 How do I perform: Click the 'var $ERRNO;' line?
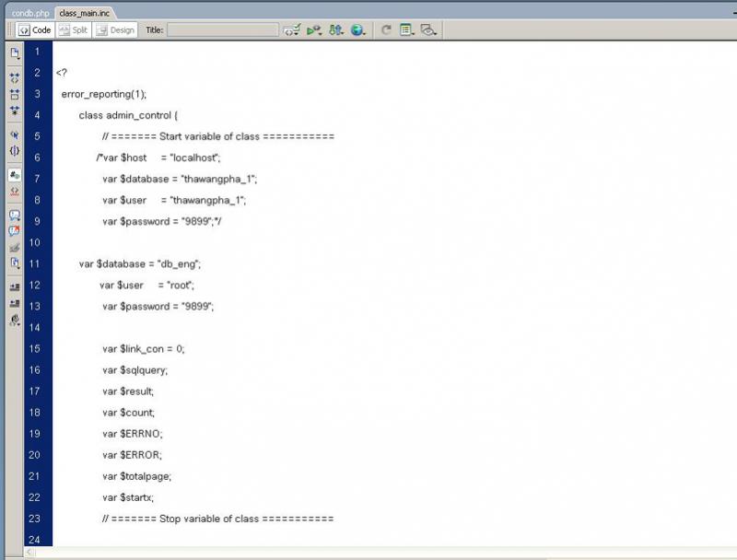(x=133, y=434)
